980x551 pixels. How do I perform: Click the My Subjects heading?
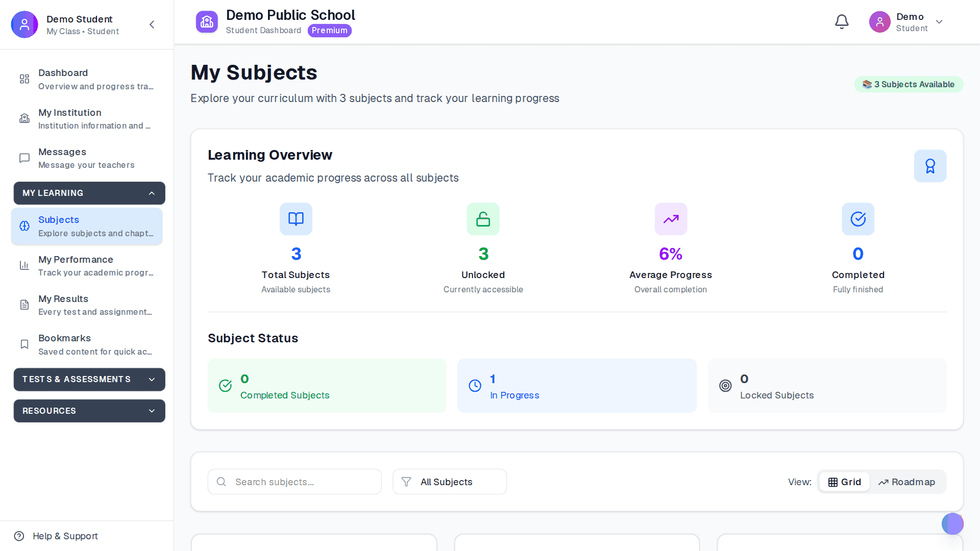[x=254, y=72]
